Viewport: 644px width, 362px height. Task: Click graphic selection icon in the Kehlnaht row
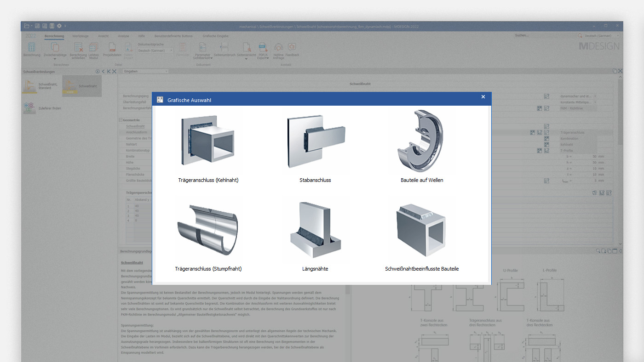pyautogui.click(x=546, y=144)
